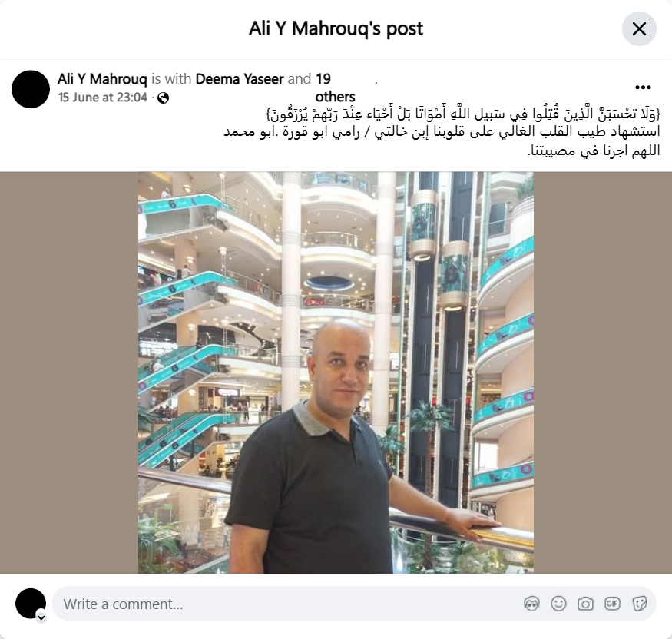Viewport: 672px width, 639px height.
Task: Click the public audience globe icon
Action: coord(163,98)
